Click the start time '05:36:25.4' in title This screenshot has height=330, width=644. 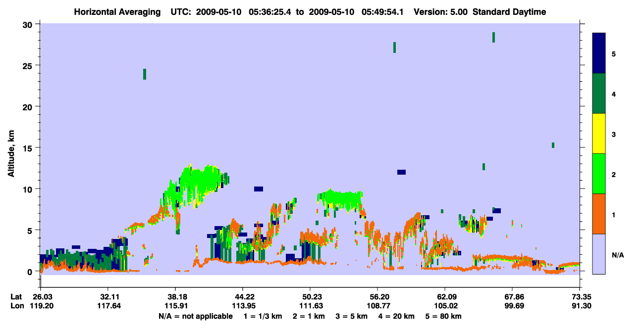tap(270, 12)
